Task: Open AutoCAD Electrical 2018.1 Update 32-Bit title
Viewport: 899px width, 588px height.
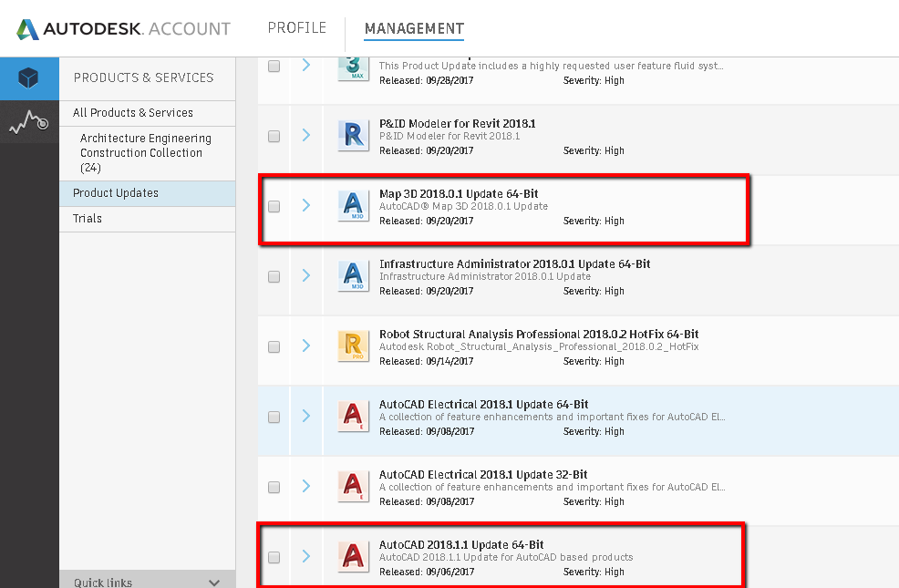Action: coord(483,475)
